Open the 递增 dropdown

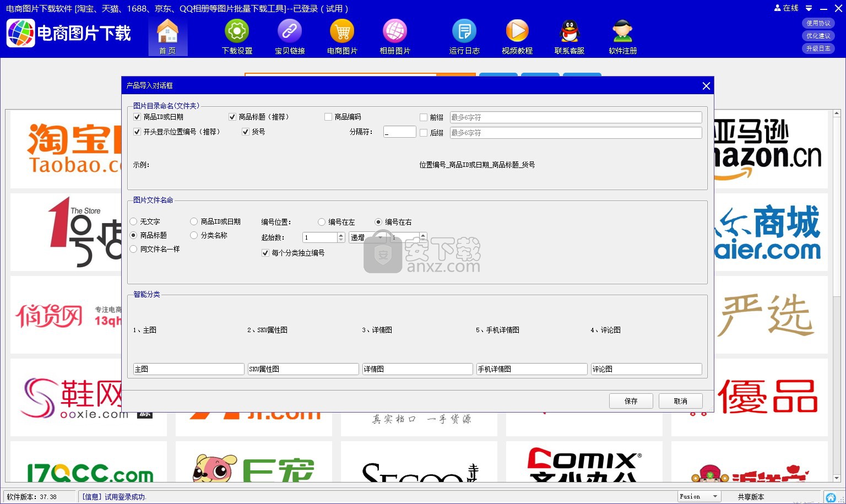click(x=366, y=237)
